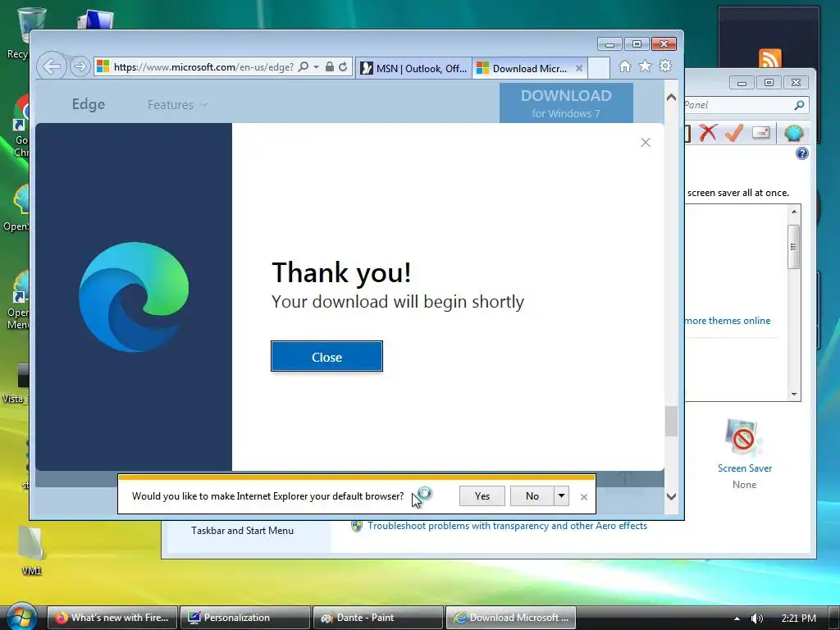Screen dimensions: 840x630
Task: Minimize the Personalization window
Action: (x=742, y=83)
